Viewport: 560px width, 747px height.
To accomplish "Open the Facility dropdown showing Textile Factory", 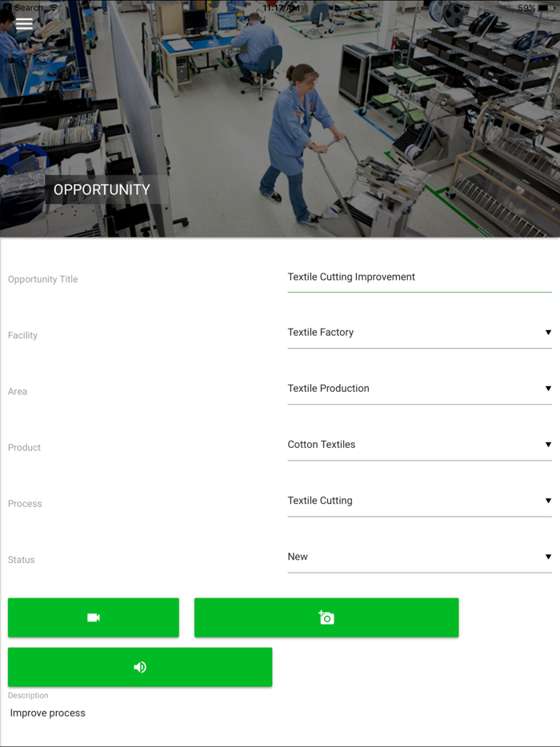I will [419, 333].
